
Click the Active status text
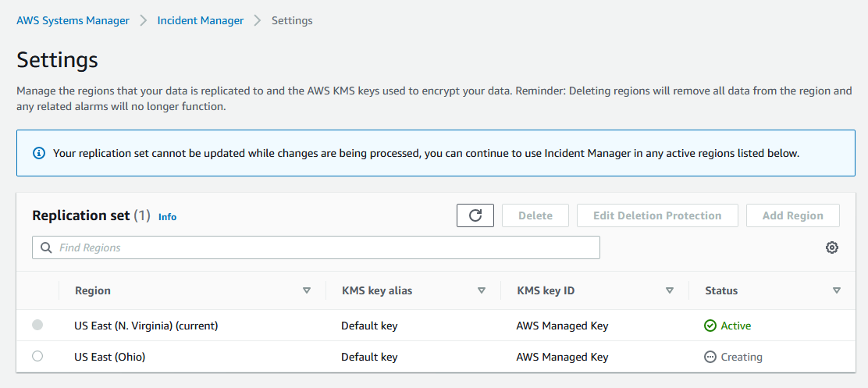point(736,326)
